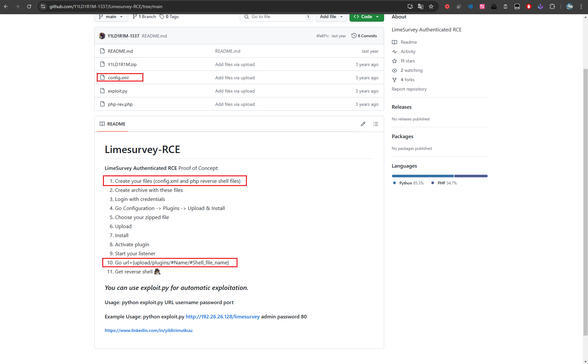Click the browser forward arrow

[17, 6]
